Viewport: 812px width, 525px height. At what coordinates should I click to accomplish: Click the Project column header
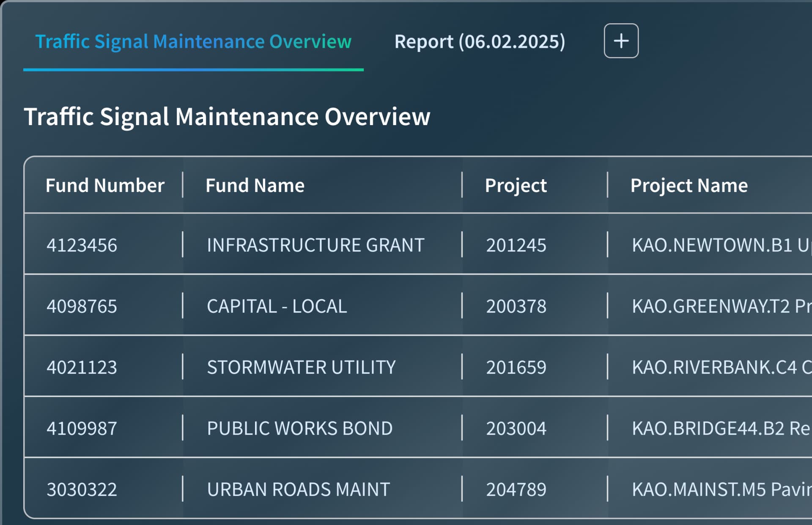516,186
